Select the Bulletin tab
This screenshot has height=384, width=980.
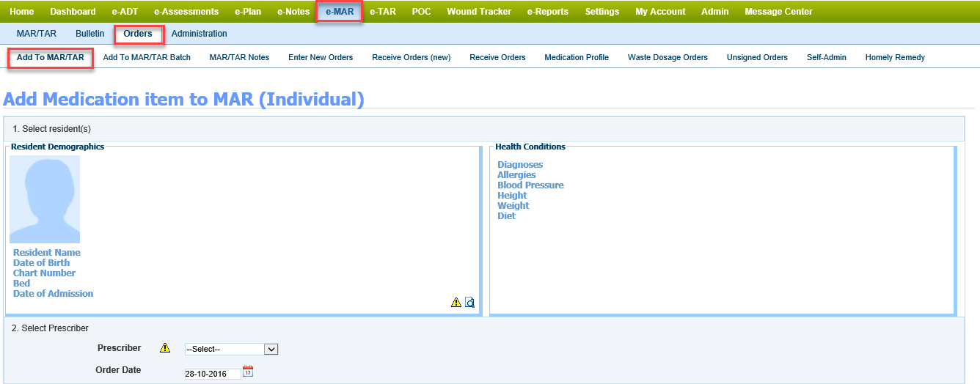89,34
